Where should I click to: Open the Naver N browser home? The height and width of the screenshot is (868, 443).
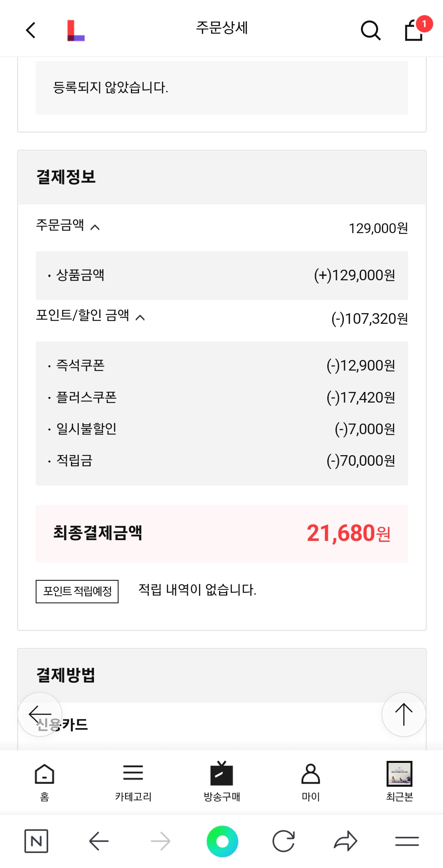tap(36, 841)
